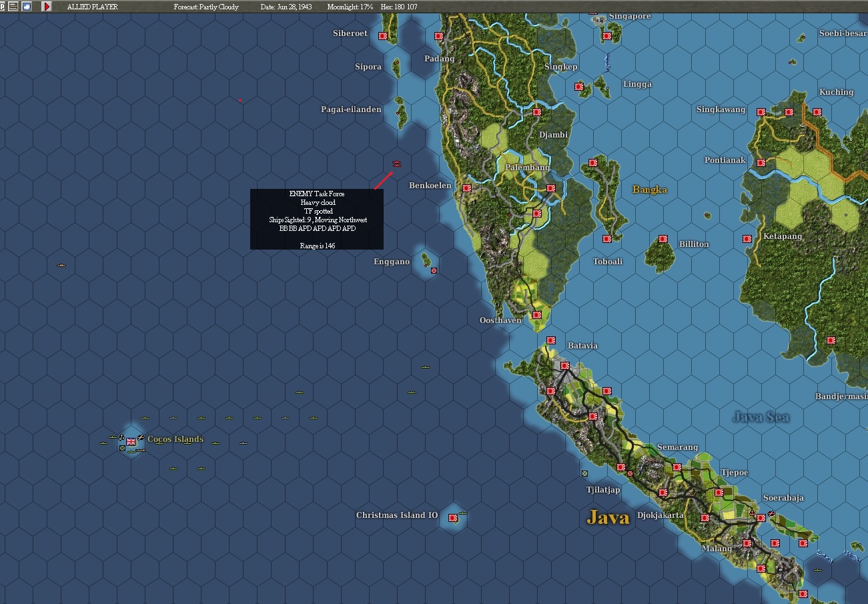Select the red enemy task force ship icon

coord(396,164)
